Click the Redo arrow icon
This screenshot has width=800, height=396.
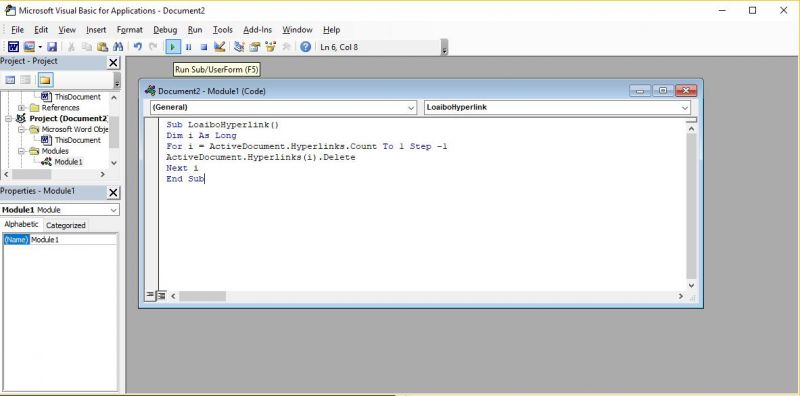[x=153, y=47]
